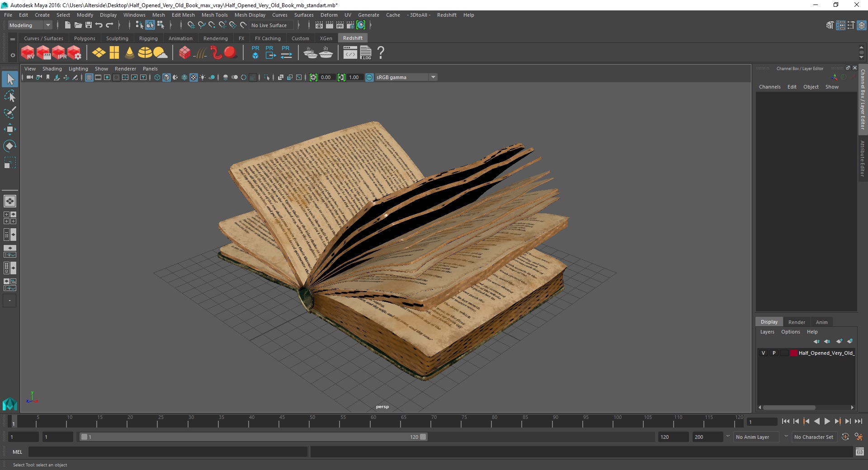Activate the Select tool arrow
Image resolution: width=868 pixels, height=470 pixels.
pos(9,79)
